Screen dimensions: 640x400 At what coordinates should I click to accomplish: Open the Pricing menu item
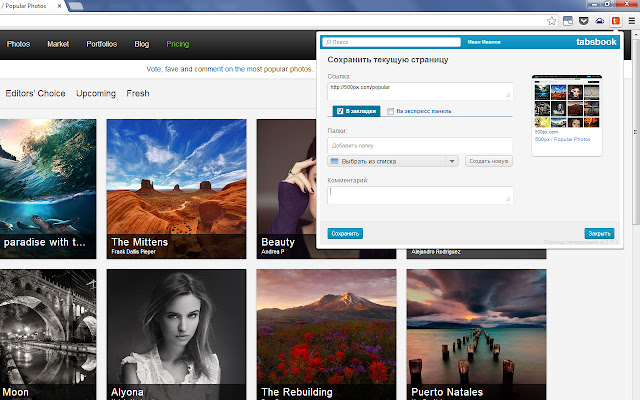(178, 44)
